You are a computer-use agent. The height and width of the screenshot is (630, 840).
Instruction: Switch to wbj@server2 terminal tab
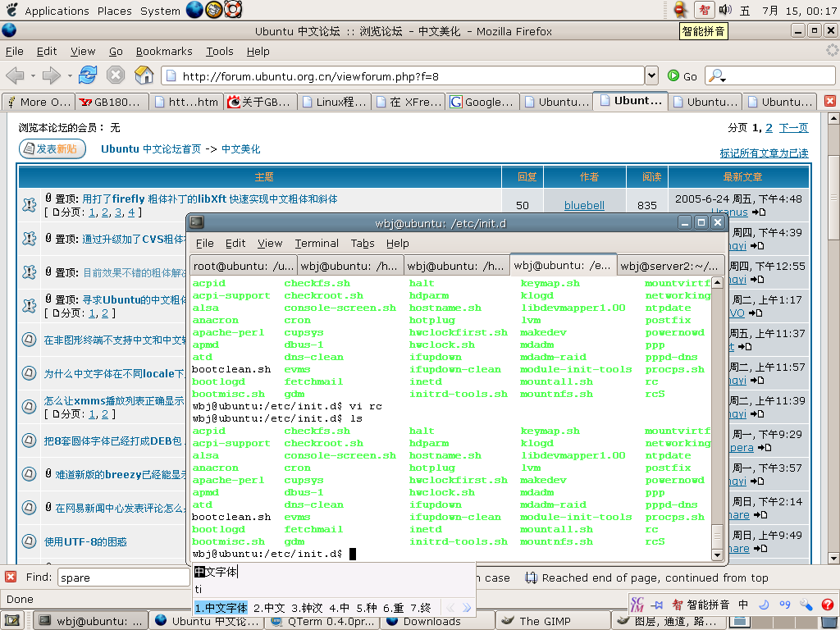[x=669, y=266]
